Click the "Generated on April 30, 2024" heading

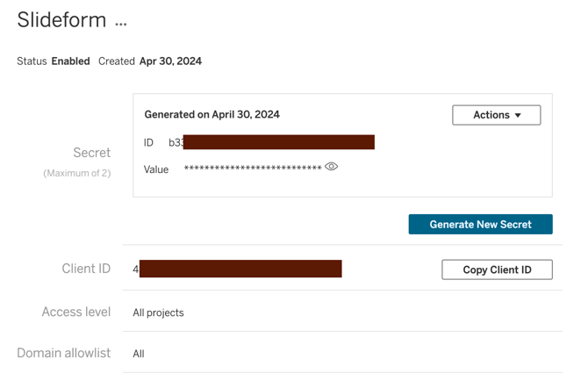tap(212, 114)
